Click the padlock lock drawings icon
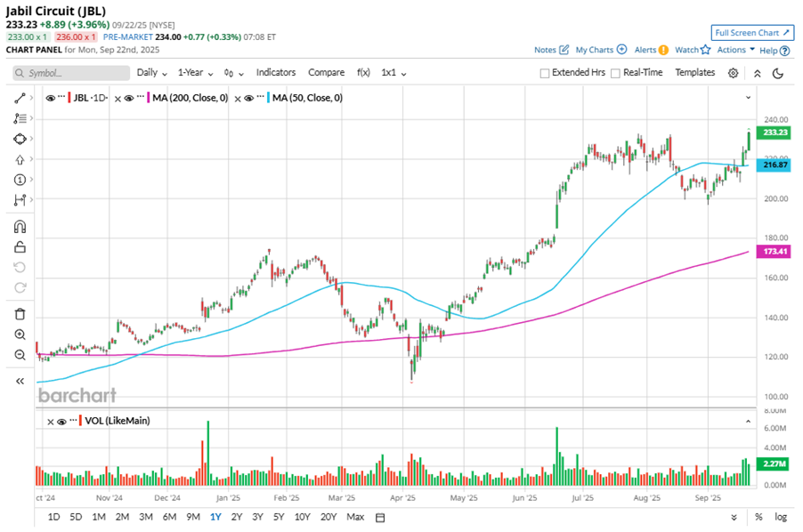Image resolution: width=803 pixels, height=532 pixels. (20, 247)
